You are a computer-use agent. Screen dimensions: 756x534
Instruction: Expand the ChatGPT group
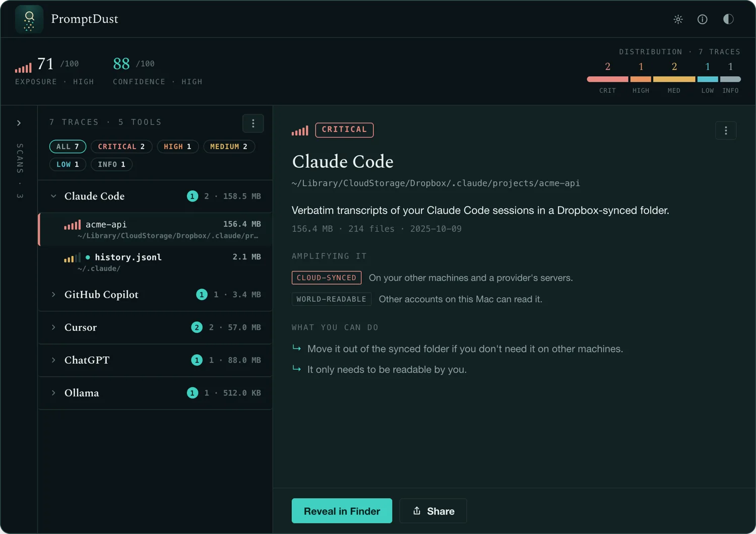pos(53,360)
